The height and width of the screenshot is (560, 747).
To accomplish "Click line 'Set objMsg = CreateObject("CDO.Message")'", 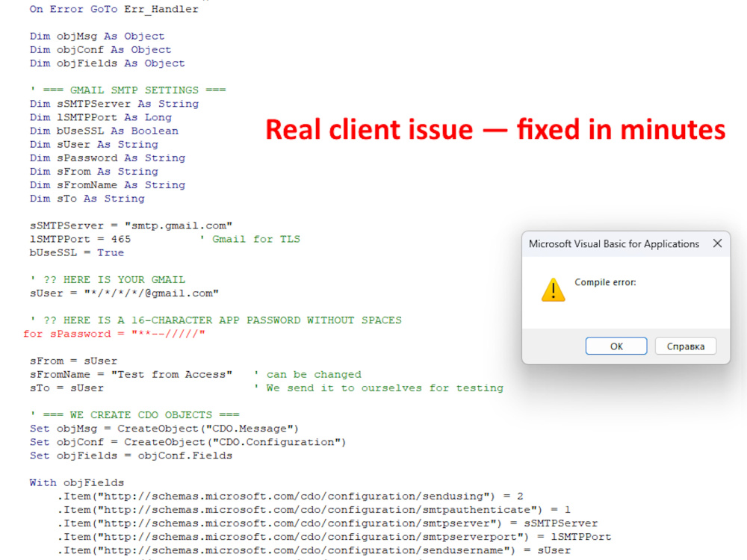I will point(164,429).
